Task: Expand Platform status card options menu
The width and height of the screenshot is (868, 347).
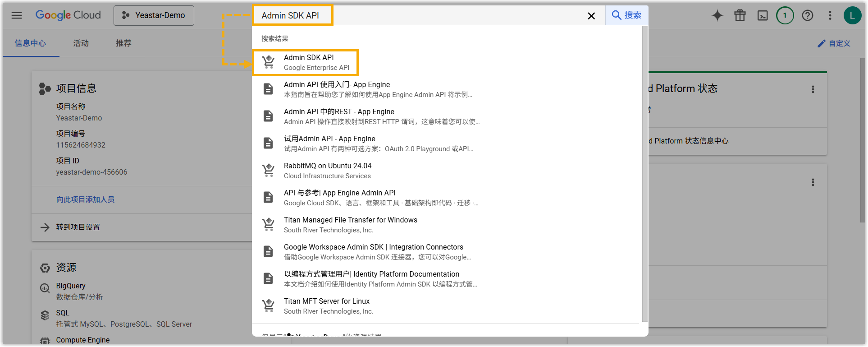Action: pyautogui.click(x=813, y=89)
